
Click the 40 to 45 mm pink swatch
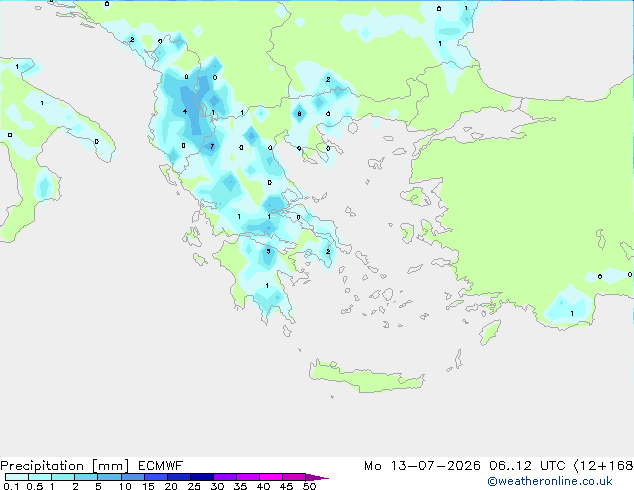click(271, 477)
